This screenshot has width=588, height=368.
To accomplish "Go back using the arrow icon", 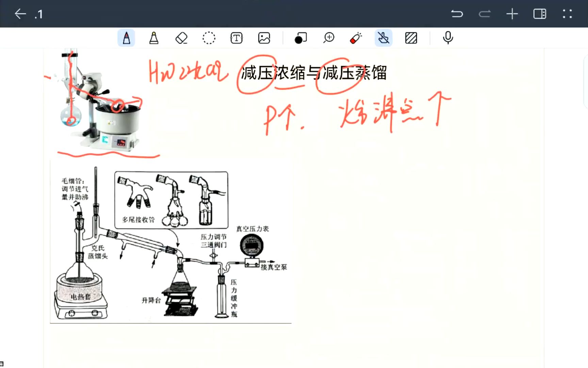I will [x=20, y=14].
